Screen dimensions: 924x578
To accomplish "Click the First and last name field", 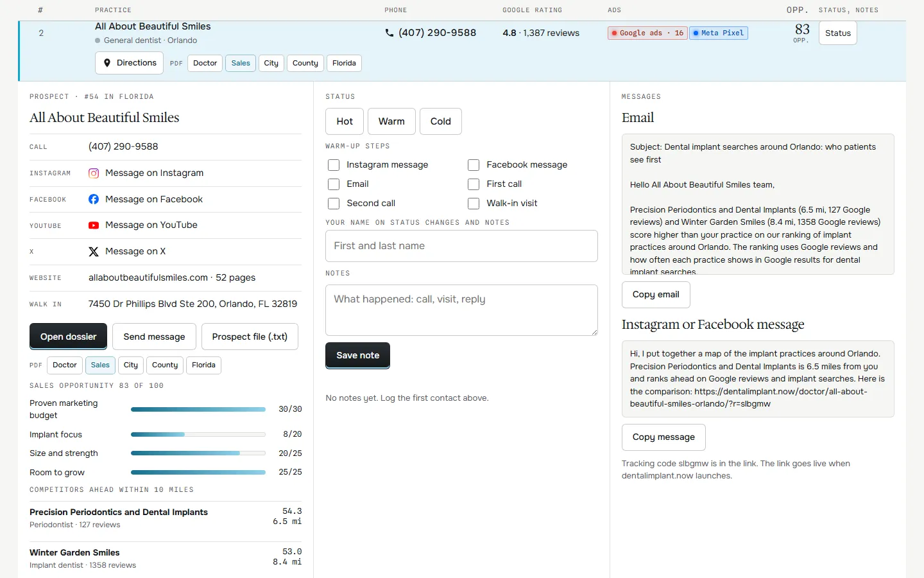I will [x=461, y=246].
